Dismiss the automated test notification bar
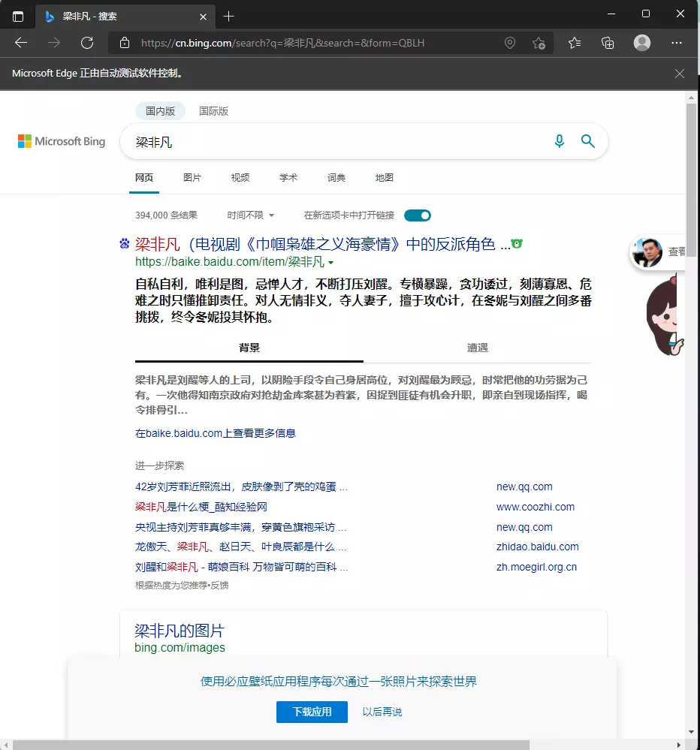Viewport: 700px width, 750px height. pos(680,74)
